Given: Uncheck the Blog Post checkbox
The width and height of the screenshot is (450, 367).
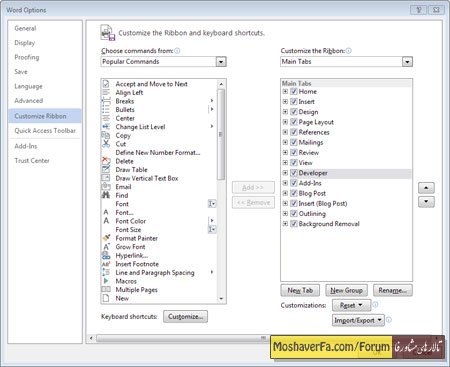Looking at the screenshot, I should click(294, 193).
